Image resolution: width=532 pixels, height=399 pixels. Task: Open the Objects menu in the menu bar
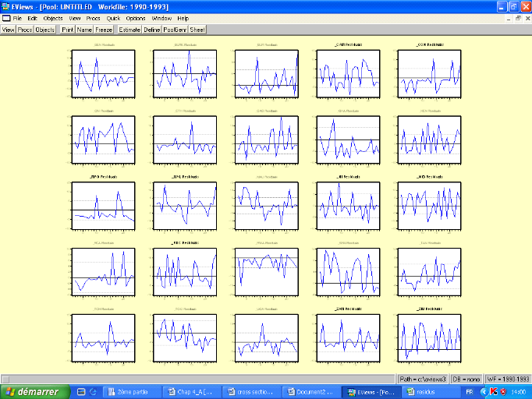coord(53,18)
